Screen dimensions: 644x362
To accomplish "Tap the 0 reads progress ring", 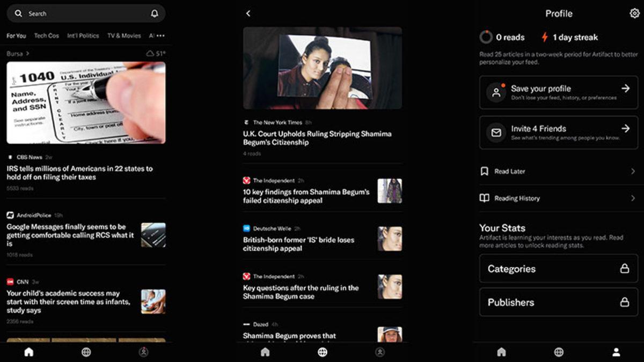I will 485,37.
